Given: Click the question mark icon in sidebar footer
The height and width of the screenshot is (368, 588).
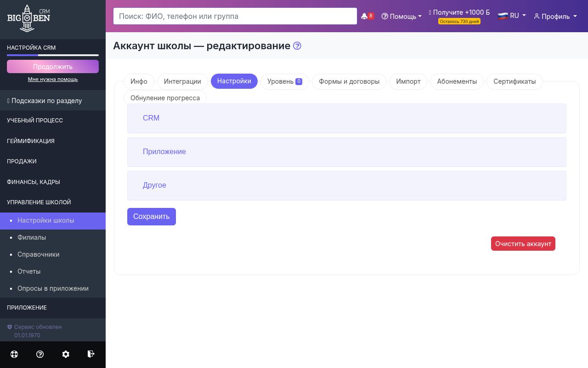Looking at the screenshot, I should pyautogui.click(x=40, y=354).
